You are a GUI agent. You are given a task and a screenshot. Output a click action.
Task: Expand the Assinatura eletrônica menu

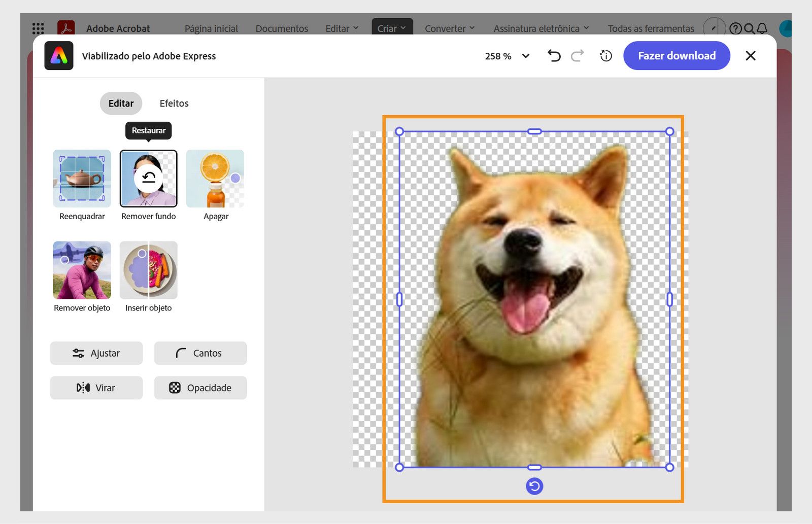(540, 28)
